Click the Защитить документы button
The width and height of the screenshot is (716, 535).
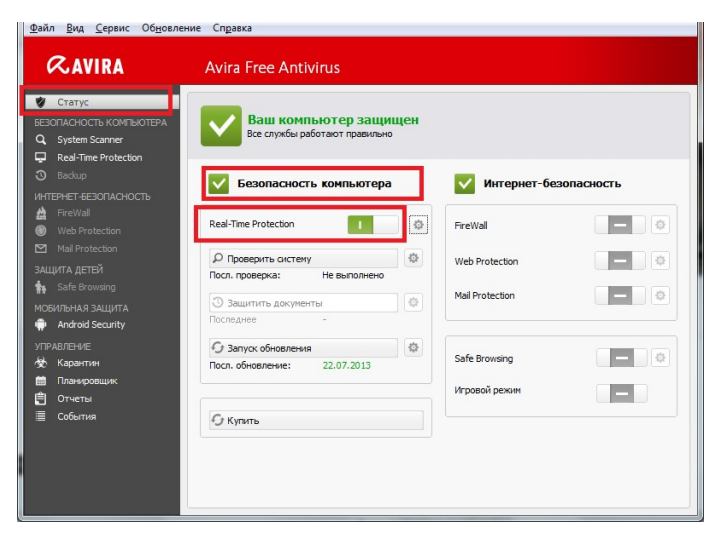[304, 303]
